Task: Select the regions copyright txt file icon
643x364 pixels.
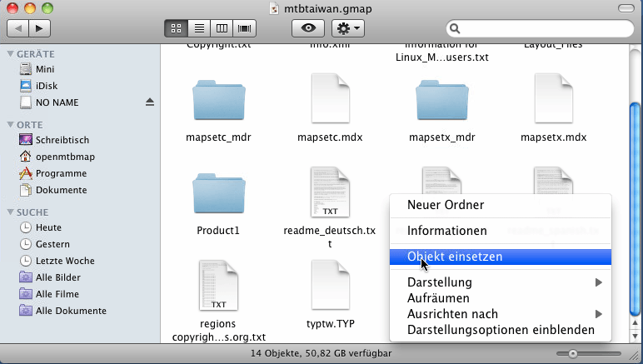Action: (218, 286)
